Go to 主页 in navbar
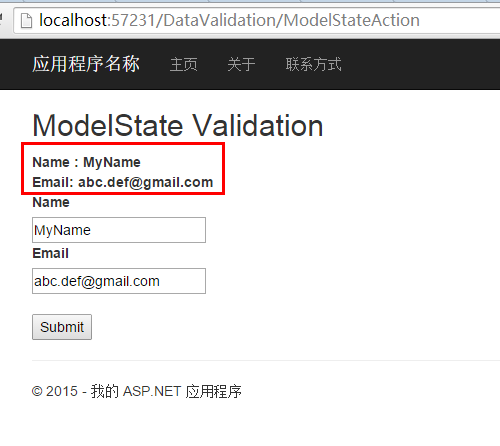Screen dimensions: 500x446 pos(184,64)
